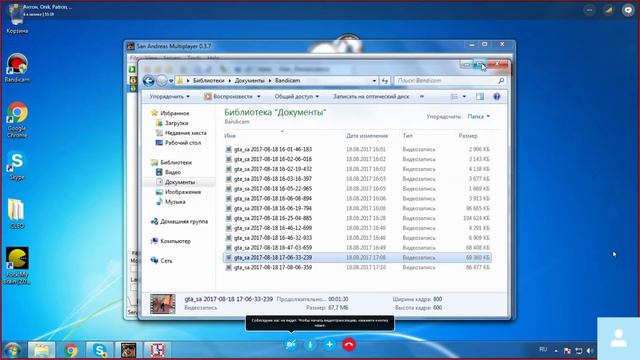This screenshot has height=360, width=640.
Task: Open File Explorer from the taskbar
Action: tap(42, 350)
